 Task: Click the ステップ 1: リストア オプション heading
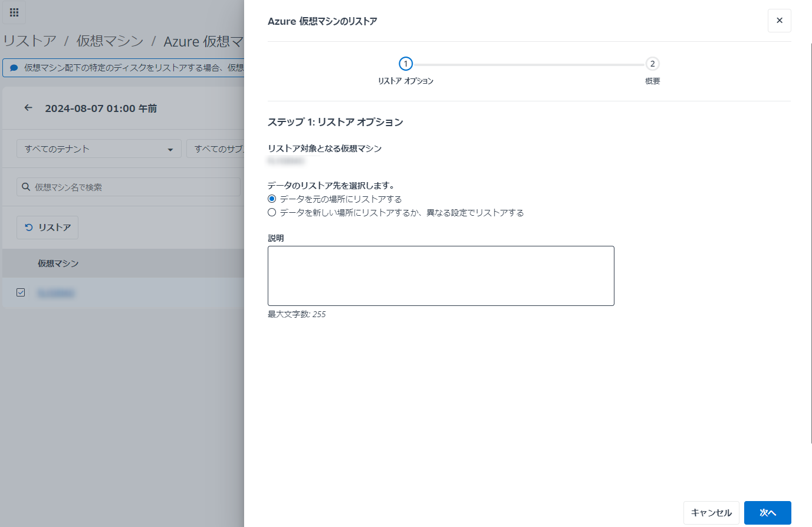336,122
